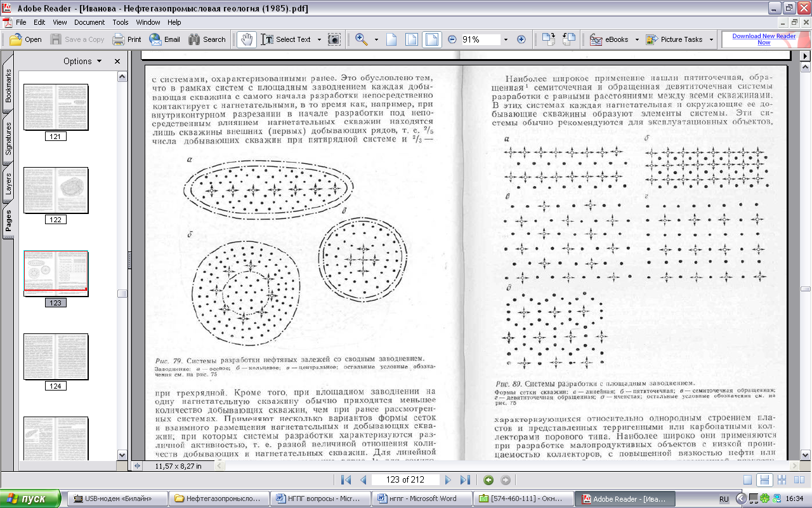Expand the zoom tool dropdown arrow

point(376,39)
